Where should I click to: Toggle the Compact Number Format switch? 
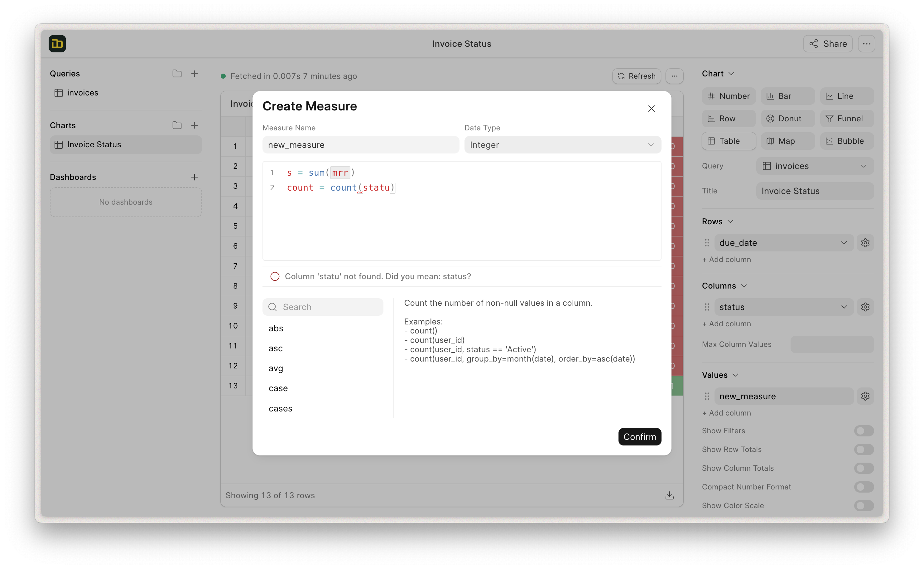[x=864, y=487]
